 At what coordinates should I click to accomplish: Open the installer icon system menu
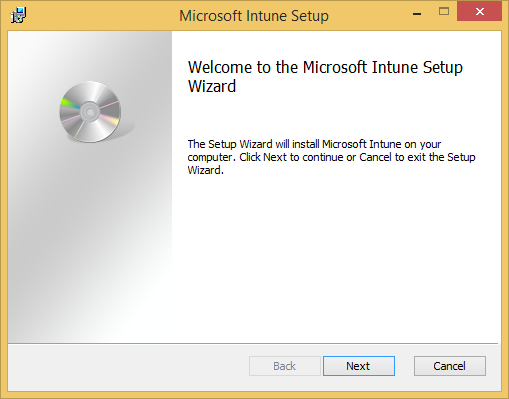tap(18, 15)
